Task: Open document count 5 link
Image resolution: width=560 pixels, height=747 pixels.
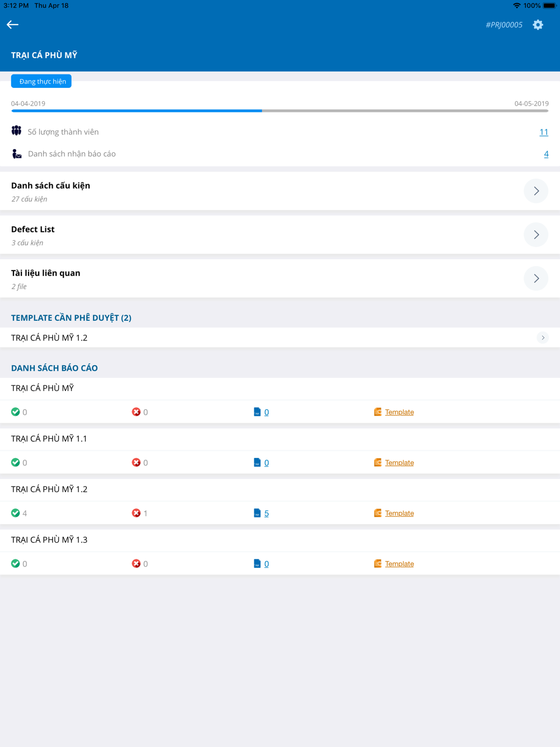Action: pyautogui.click(x=267, y=513)
